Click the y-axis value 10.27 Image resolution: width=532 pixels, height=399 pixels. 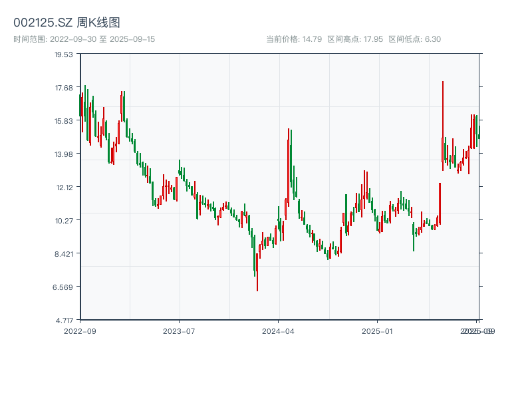pyautogui.click(x=64, y=221)
